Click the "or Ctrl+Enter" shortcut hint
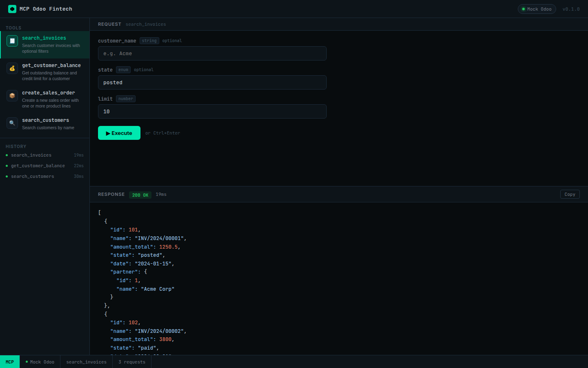The width and height of the screenshot is (588, 368). pyautogui.click(x=163, y=133)
